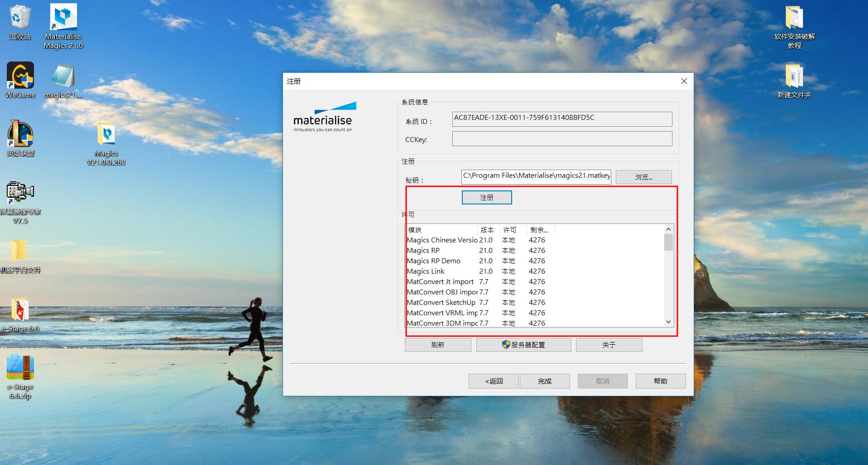The image size is (868, 465).
Task: Open the Recycle Bin desktop icon
Action: pos(20,22)
